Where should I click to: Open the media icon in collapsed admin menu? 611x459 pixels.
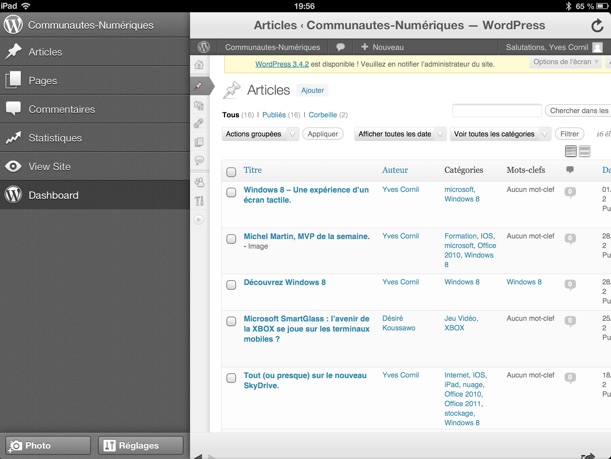pyautogui.click(x=199, y=105)
